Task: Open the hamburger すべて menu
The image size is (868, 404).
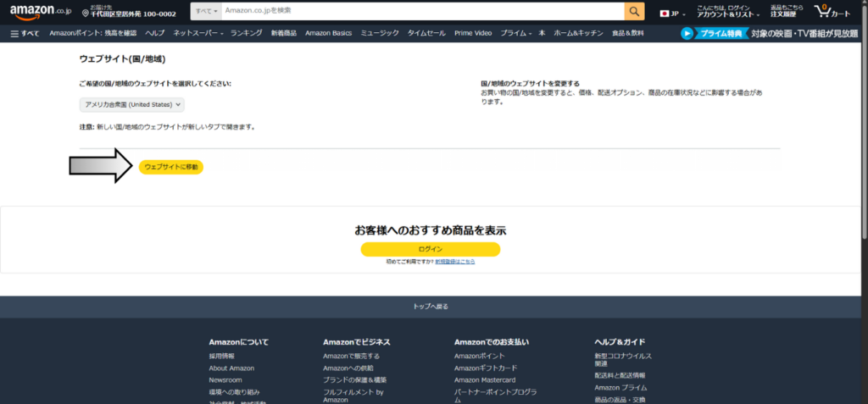Action: tap(25, 33)
